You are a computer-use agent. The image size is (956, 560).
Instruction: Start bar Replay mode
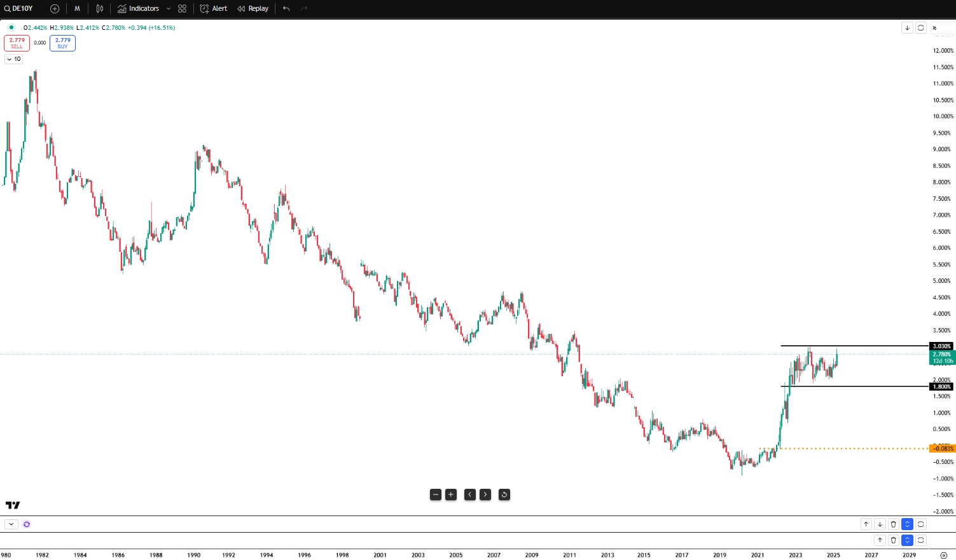(x=253, y=8)
